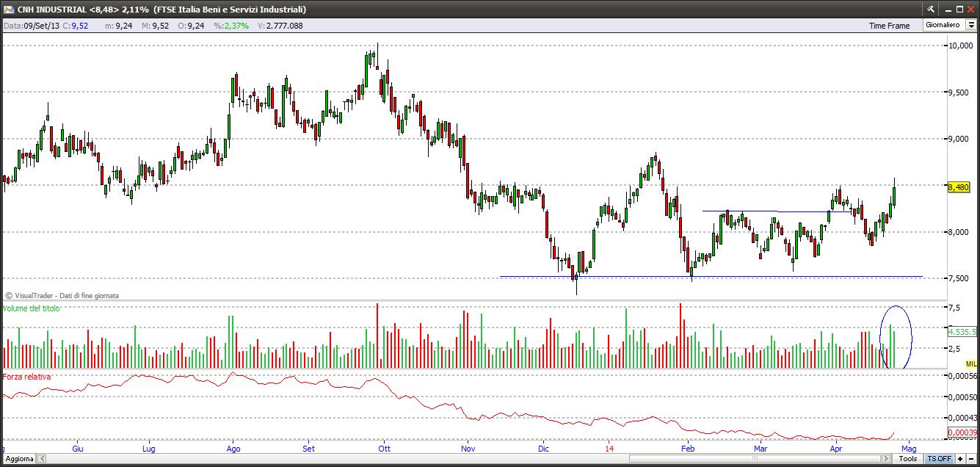Click the 'Feb' month label on time axis
The width and height of the screenshot is (980, 467).
pos(689,448)
